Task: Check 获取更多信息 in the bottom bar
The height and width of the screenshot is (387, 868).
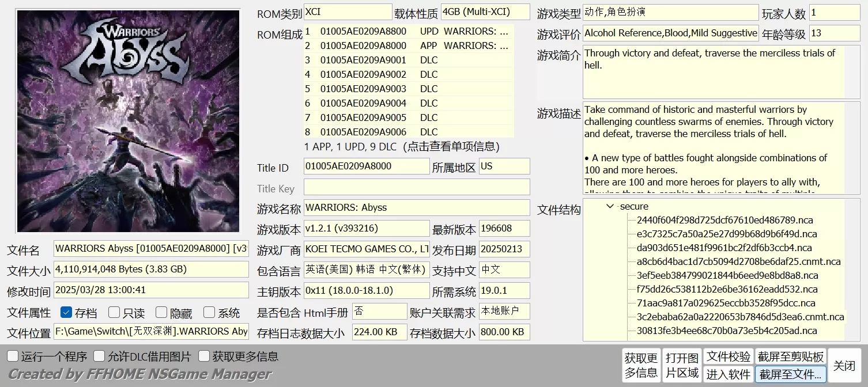Action: click(203, 356)
